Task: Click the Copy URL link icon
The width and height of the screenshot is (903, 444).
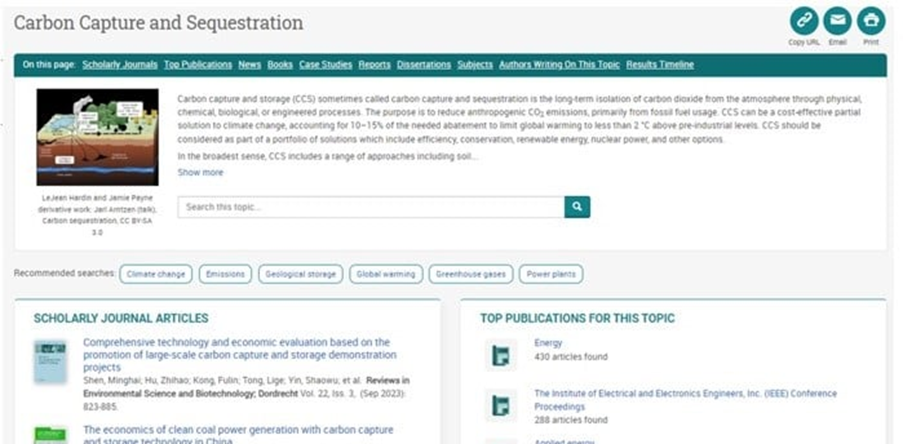Action: tap(804, 20)
